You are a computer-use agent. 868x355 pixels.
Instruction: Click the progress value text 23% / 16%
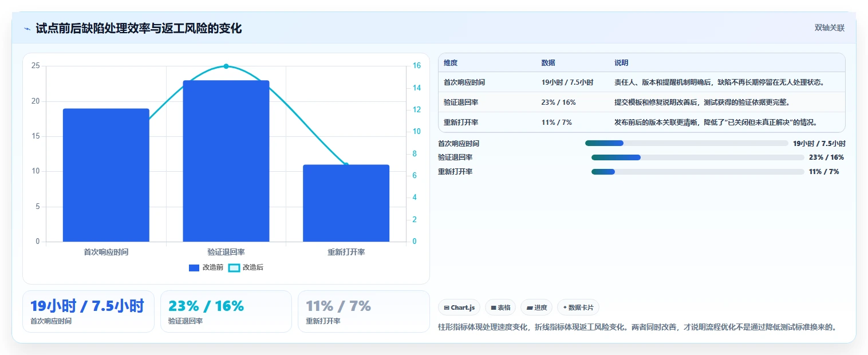pos(826,157)
